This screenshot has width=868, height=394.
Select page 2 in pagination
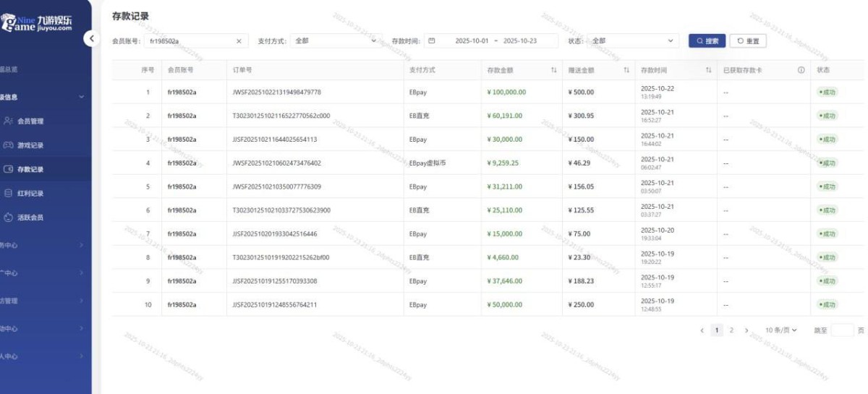tap(731, 330)
